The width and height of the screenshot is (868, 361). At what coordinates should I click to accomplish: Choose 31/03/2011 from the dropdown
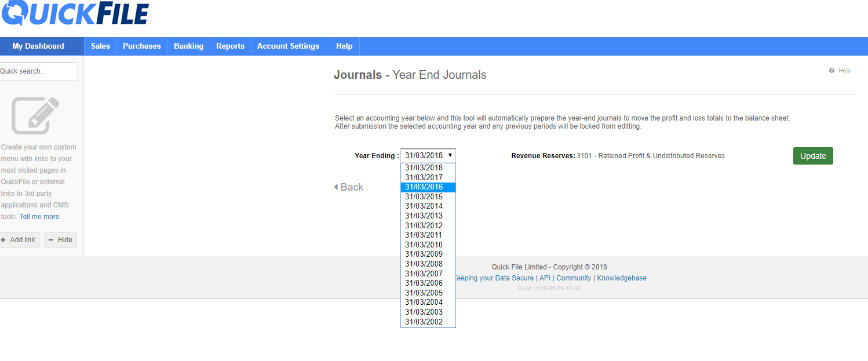(428, 235)
